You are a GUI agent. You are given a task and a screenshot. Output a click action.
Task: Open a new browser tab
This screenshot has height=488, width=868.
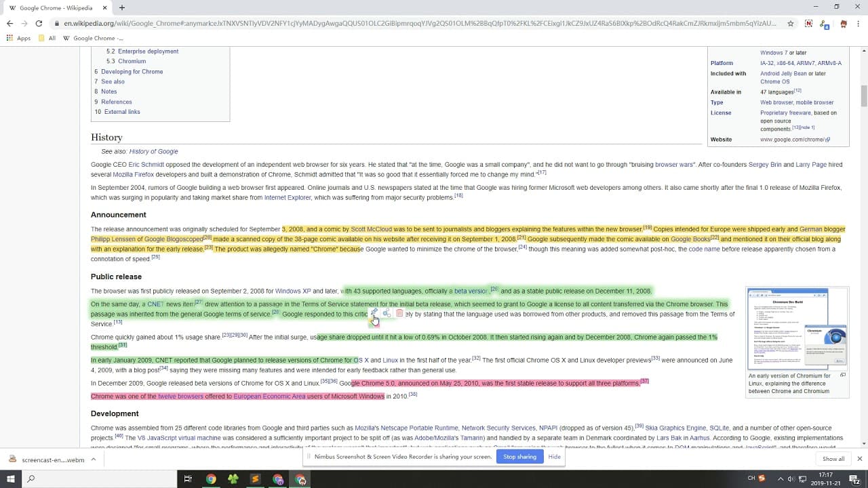122,7
